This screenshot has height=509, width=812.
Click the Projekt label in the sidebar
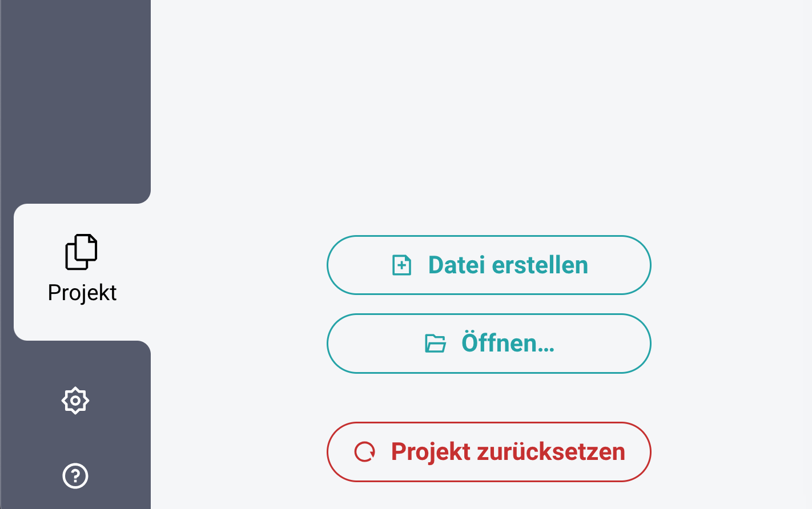click(x=82, y=293)
